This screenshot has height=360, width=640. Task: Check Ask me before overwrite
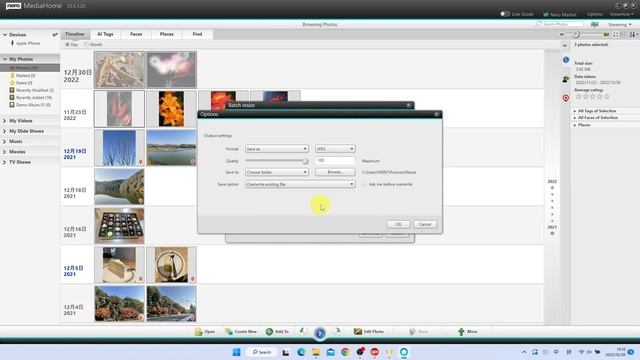pyautogui.click(x=364, y=184)
